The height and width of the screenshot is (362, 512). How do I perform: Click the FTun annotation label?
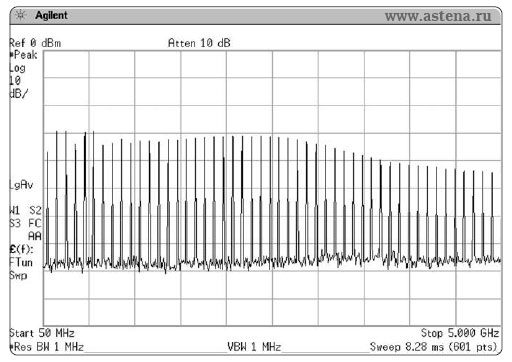[21, 263]
